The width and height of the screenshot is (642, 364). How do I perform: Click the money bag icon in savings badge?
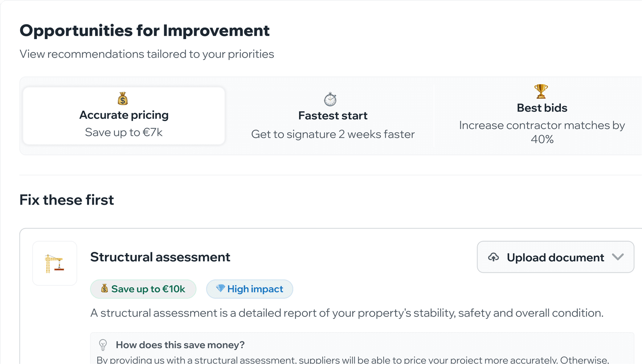coord(104,288)
